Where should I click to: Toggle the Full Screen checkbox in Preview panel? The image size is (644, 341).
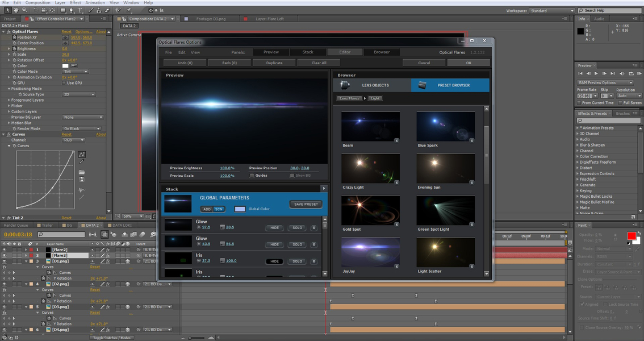click(620, 103)
